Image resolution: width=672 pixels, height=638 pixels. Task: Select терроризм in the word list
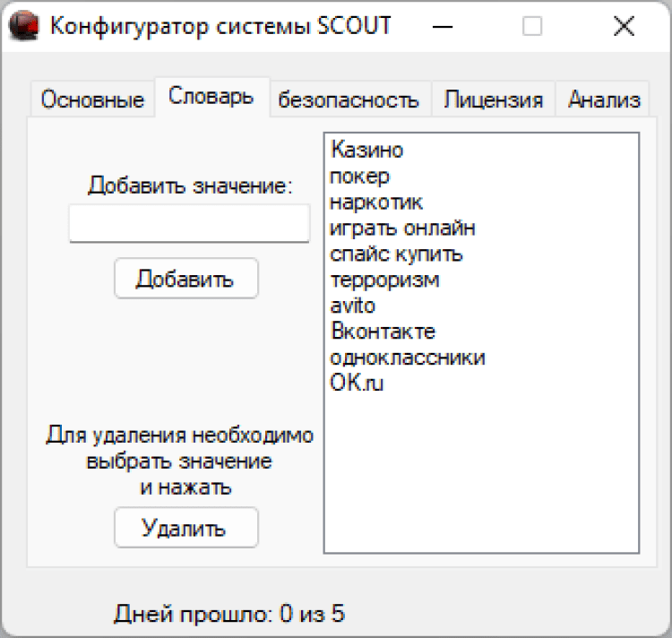384,280
